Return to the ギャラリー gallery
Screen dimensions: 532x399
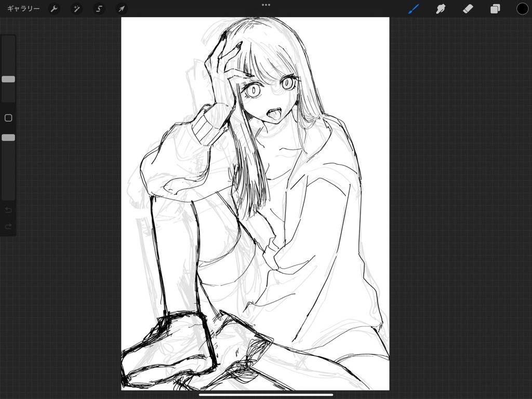(x=23, y=9)
